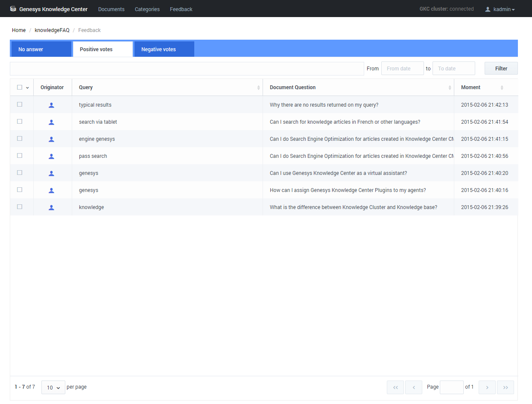
Task: Open the Documents menu in navbar
Action: click(x=111, y=9)
